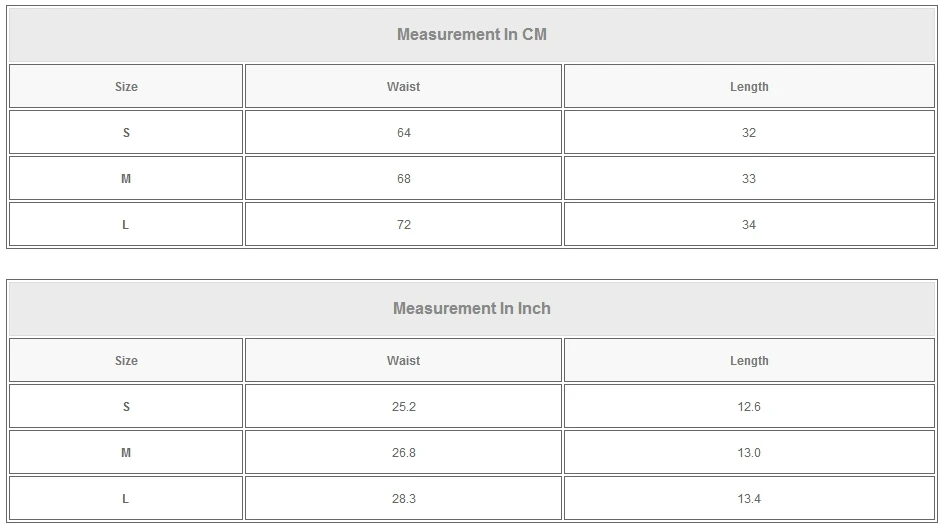Click size S cell in Inch table

tap(126, 407)
